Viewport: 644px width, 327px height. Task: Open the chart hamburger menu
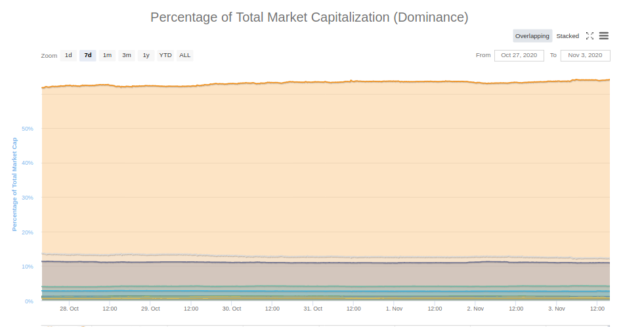pyautogui.click(x=604, y=36)
